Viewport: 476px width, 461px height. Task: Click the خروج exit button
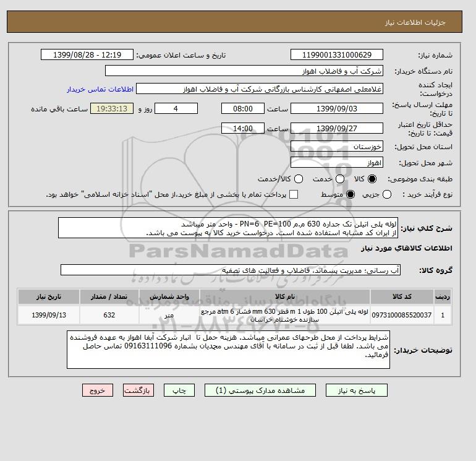[98, 390]
